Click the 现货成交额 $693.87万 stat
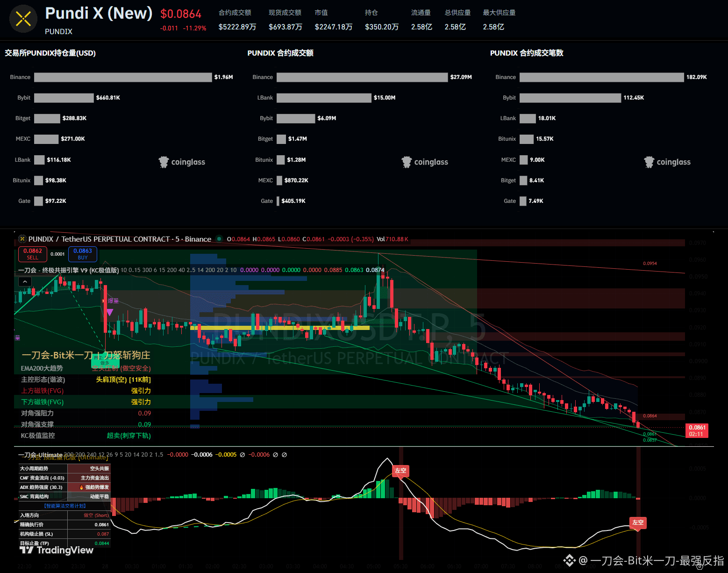 285,20
